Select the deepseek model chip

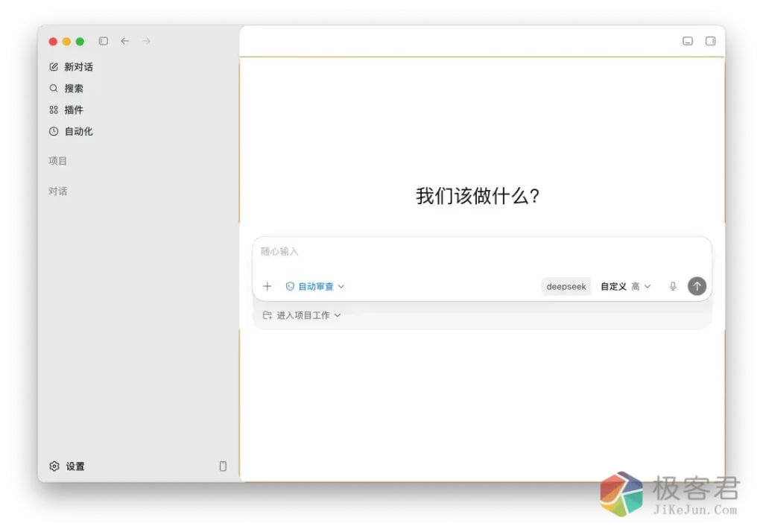click(x=566, y=287)
